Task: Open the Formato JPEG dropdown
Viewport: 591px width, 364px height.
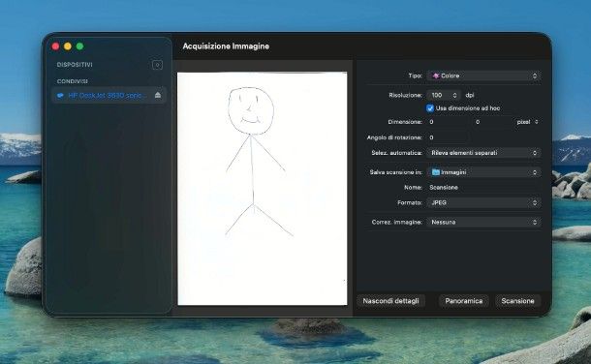Action: (484, 202)
